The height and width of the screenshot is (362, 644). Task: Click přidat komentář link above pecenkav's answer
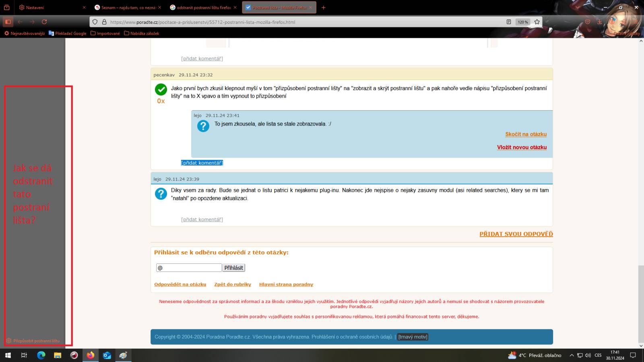(x=202, y=58)
